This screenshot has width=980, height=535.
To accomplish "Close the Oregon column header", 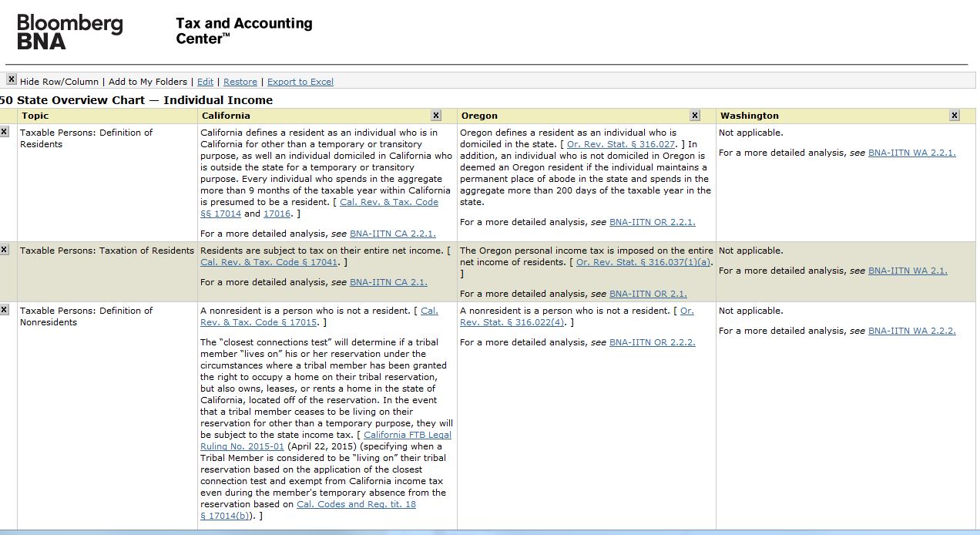I will [x=694, y=115].
